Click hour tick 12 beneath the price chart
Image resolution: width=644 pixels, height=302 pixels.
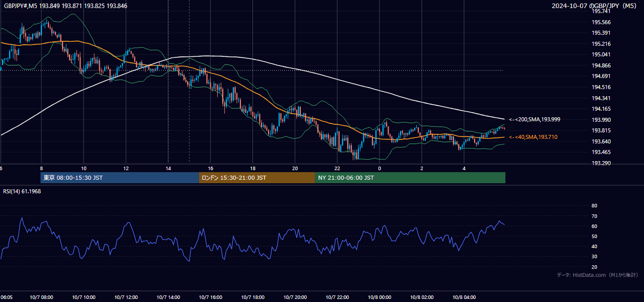[x=126, y=169]
